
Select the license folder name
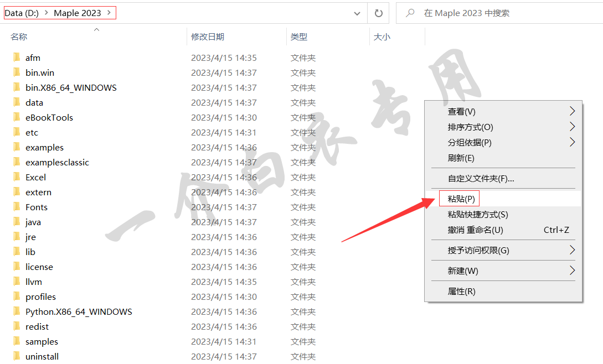point(39,267)
